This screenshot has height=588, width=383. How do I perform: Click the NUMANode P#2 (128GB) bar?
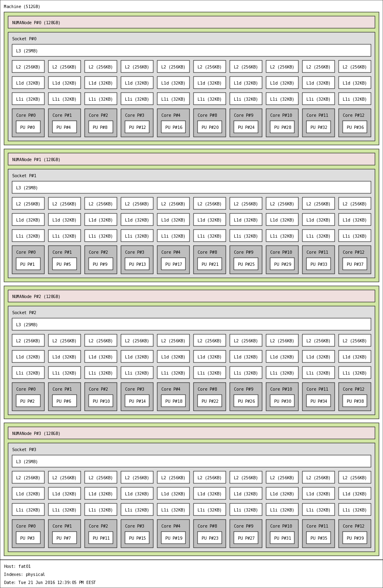191,296
